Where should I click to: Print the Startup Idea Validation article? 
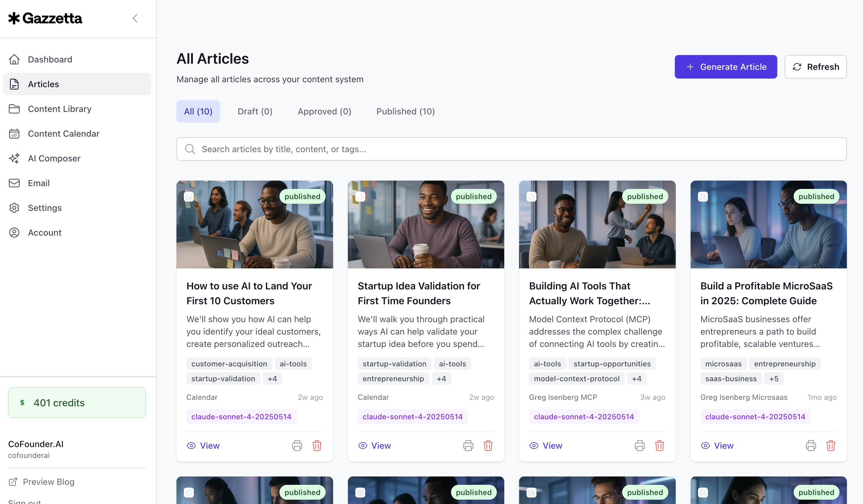coord(468,446)
